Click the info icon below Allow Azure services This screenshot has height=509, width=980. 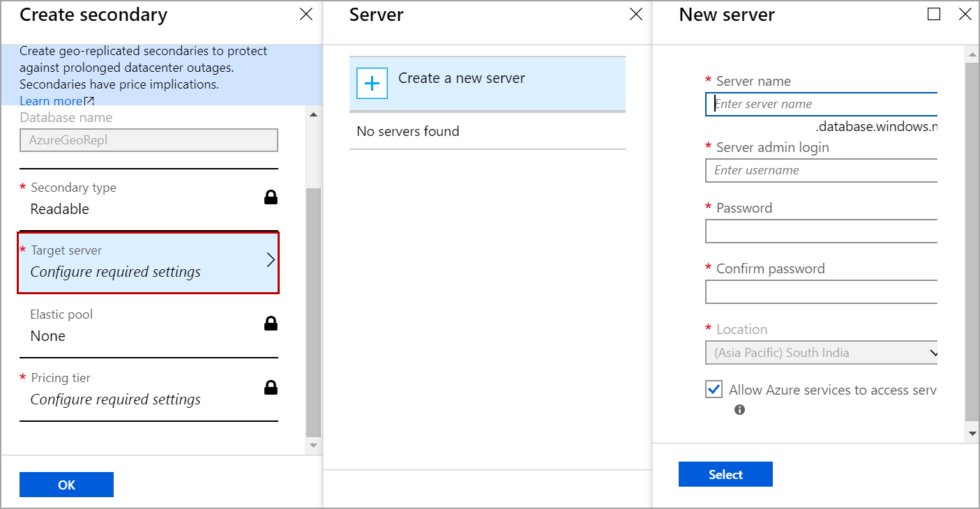[x=739, y=410]
